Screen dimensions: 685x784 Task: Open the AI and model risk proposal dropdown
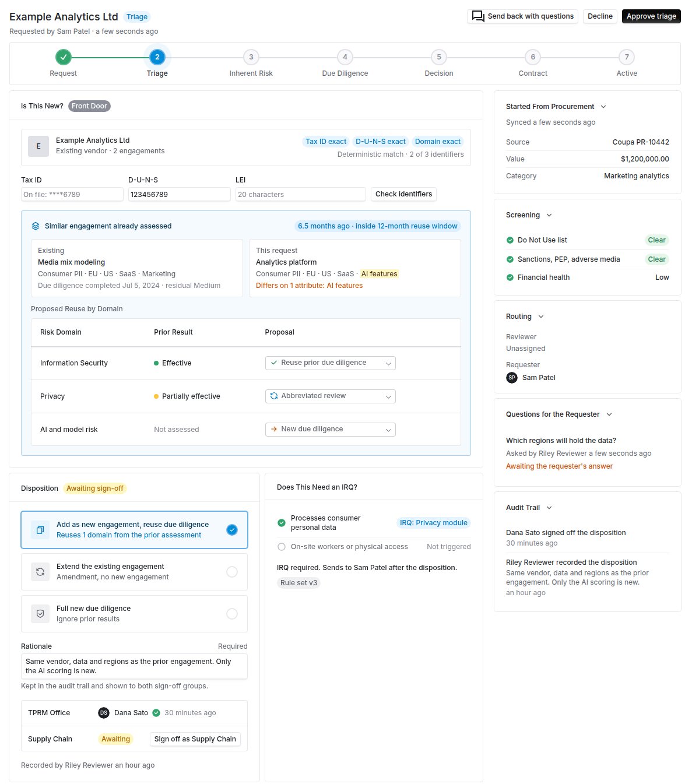(x=330, y=430)
